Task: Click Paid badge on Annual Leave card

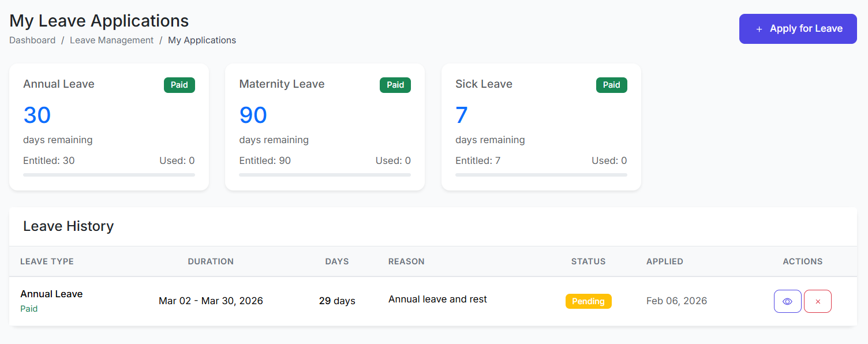Action: tap(179, 85)
